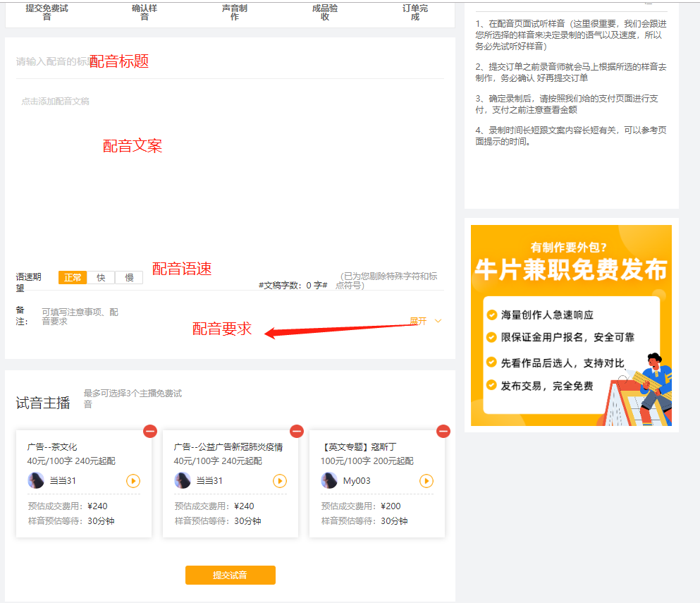Image resolution: width=700 pixels, height=603 pixels.
Task: Remove the 广告--茶文化 主播 card
Action: [150, 431]
